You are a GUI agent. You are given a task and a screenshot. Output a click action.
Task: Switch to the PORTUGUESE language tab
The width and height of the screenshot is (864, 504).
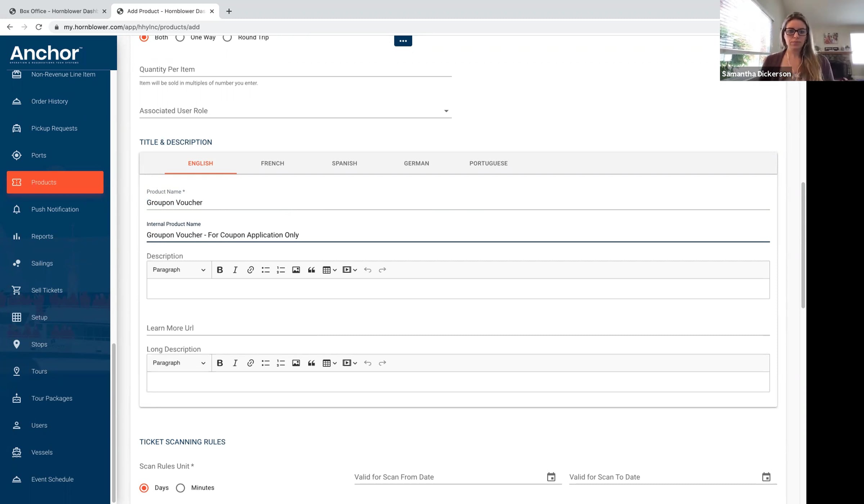click(x=489, y=163)
